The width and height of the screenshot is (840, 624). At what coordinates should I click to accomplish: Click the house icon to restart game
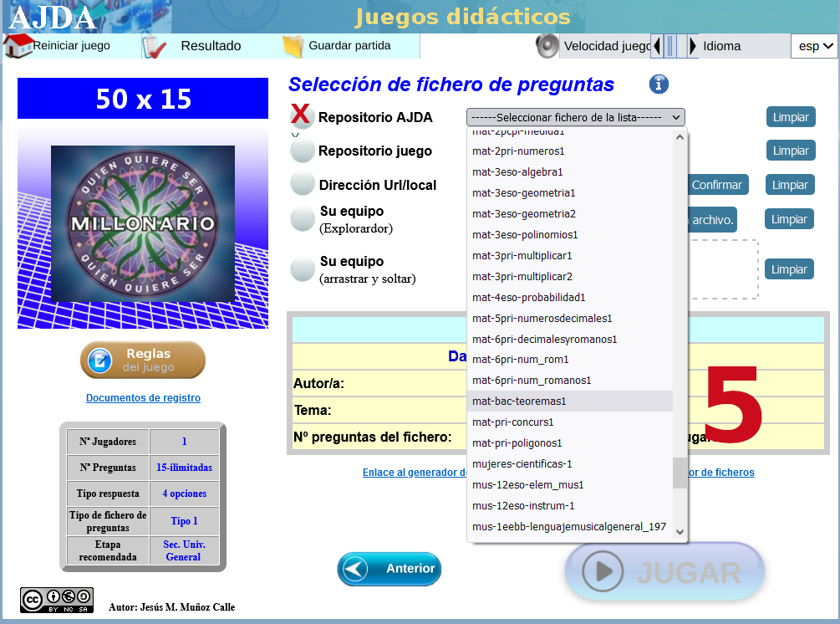tap(18, 45)
